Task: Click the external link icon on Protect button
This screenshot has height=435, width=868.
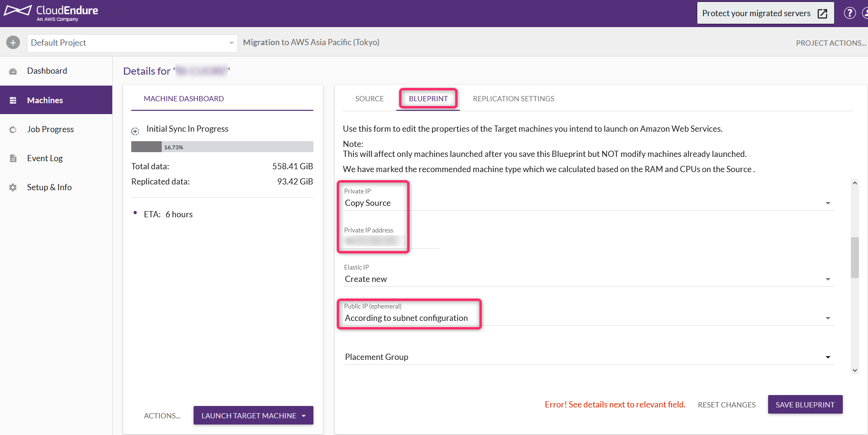Action: pyautogui.click(x=822, y=13)
